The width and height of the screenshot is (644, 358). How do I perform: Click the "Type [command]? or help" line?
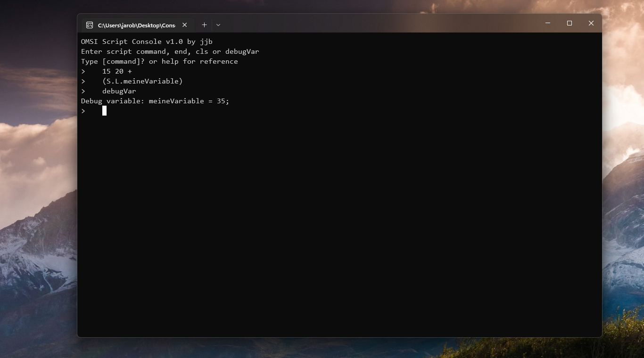point(159,61)
